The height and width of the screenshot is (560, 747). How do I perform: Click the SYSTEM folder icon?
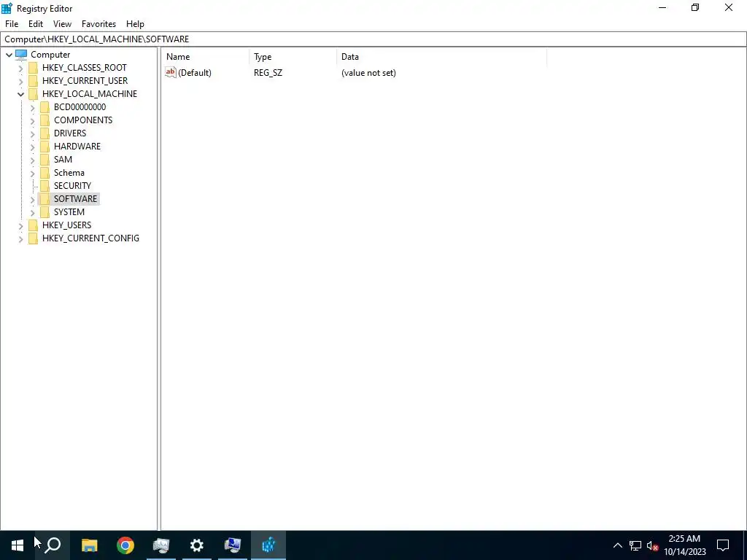click(x=44, y=212)
